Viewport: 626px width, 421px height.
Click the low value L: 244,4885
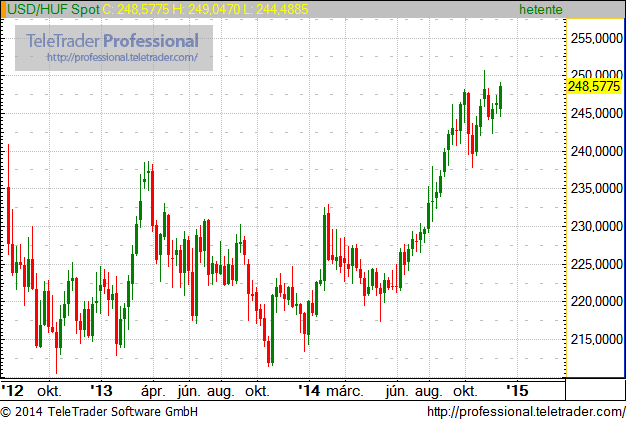[275, 9]
